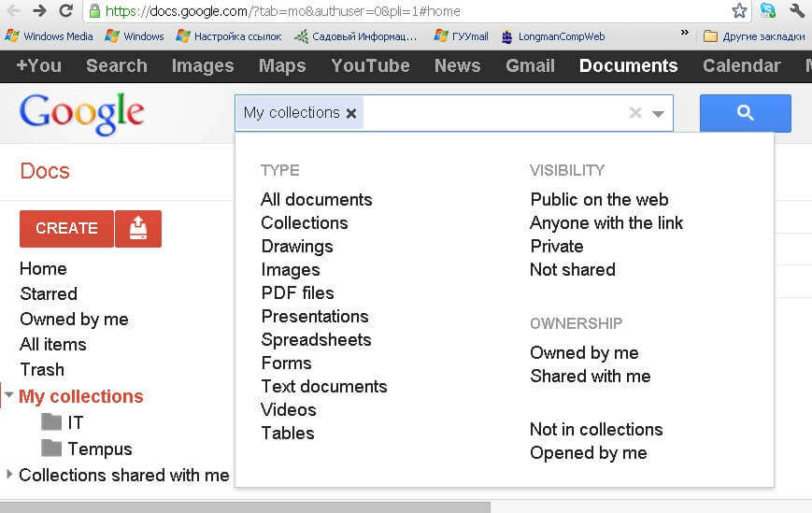The width and height of the screenshot is (812, 513).
Task: Open Owned by me in the sidebar
Action: click(74, 320)
